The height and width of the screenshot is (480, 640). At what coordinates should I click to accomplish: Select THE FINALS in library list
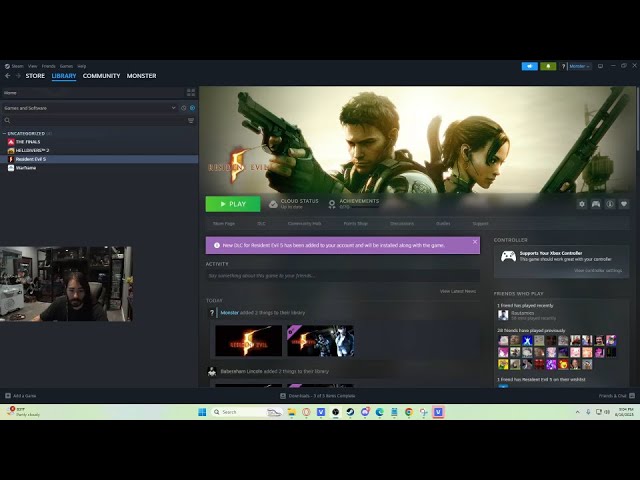[28, 142]
